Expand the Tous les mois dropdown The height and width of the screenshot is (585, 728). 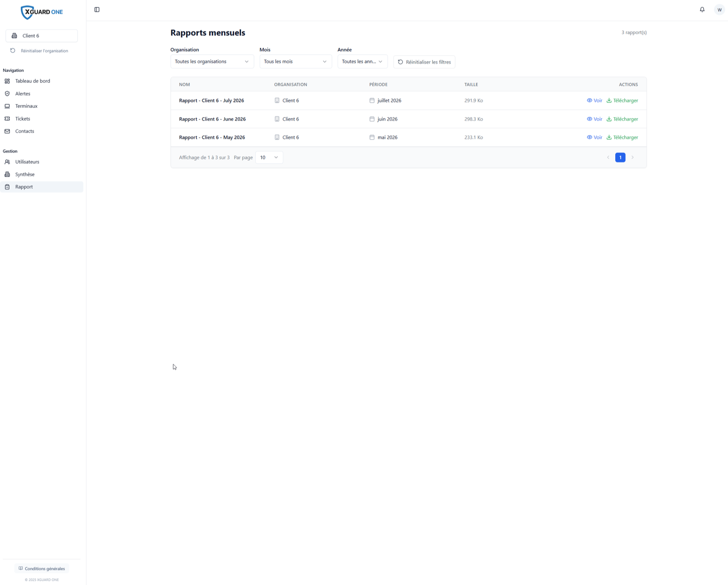tap(296, 61)
